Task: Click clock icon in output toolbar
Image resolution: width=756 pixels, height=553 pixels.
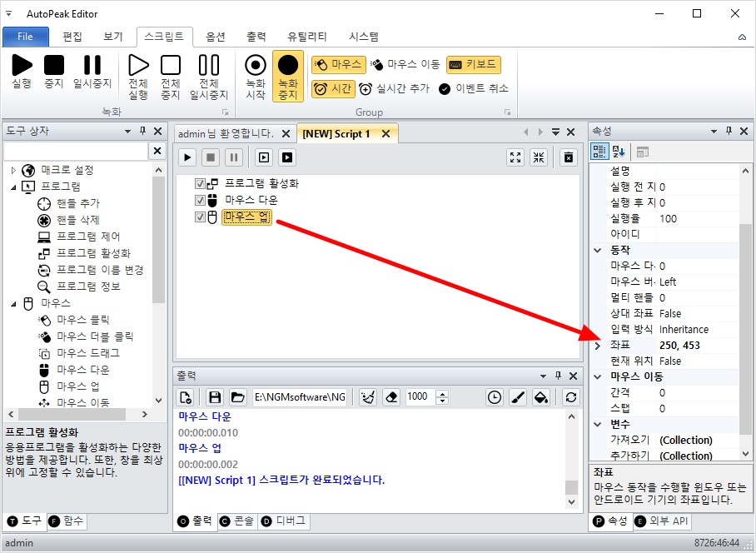Action: point(495,397)
